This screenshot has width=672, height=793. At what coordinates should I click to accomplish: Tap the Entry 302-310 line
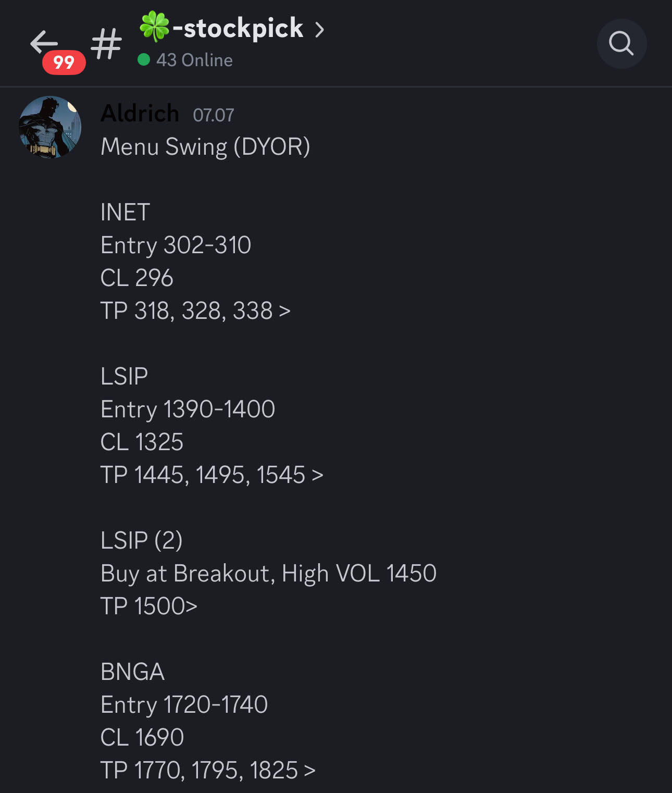176,245
